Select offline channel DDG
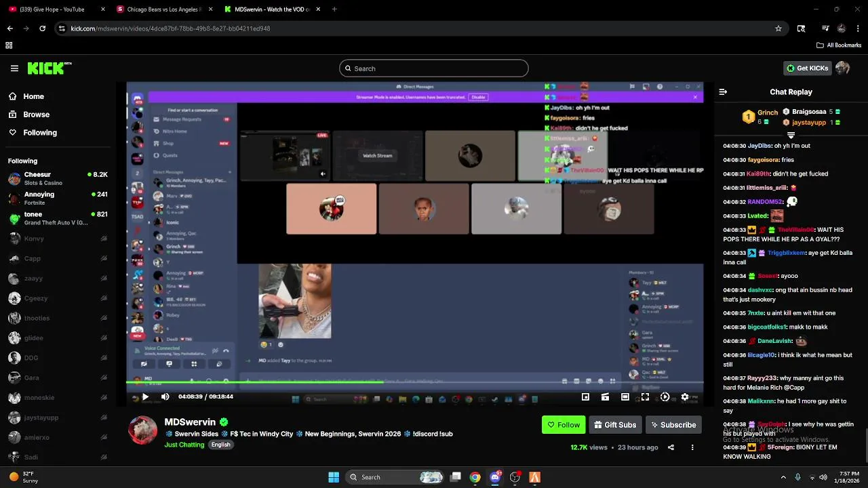This screenshot has height=488, width=868. [58, 358]
